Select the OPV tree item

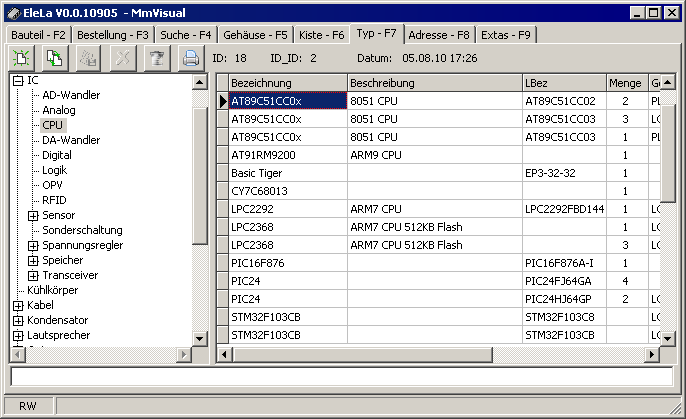pyautogui.click(x=52, y=185)
